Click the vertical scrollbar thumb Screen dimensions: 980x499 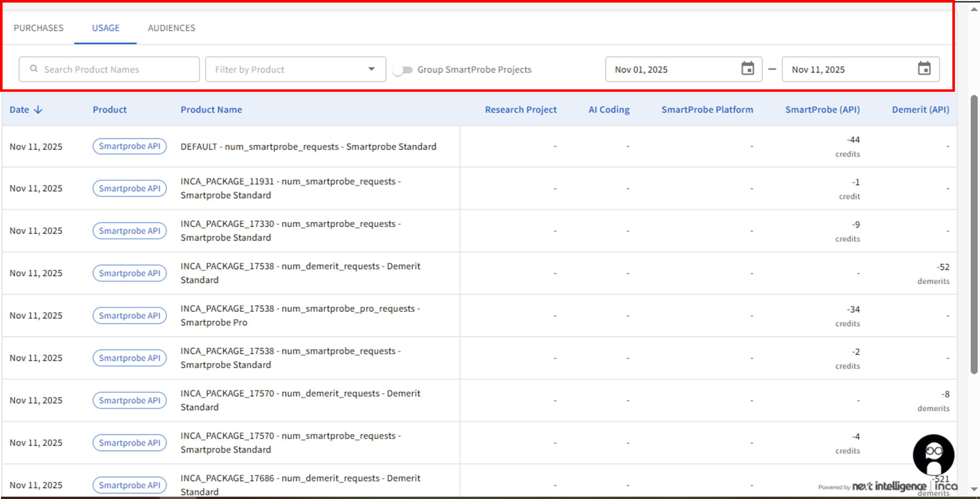(974, 234)
